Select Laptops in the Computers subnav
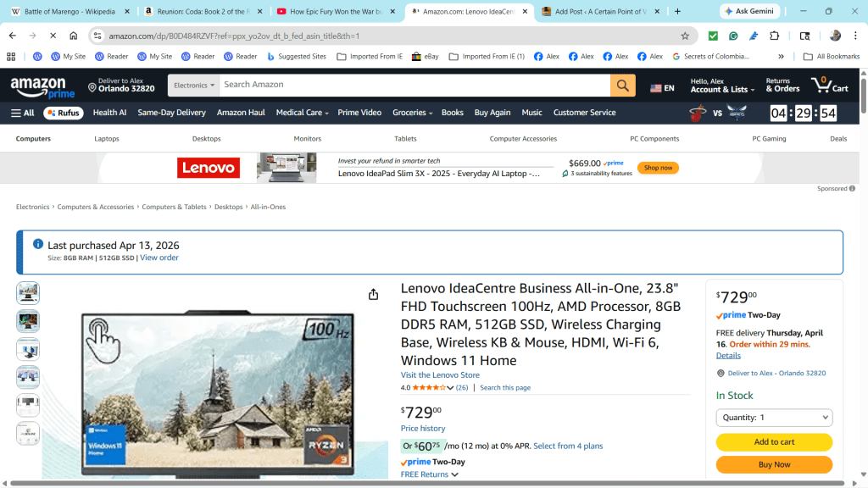This screenshot has height=488, width=868. (x=107, y=139)
